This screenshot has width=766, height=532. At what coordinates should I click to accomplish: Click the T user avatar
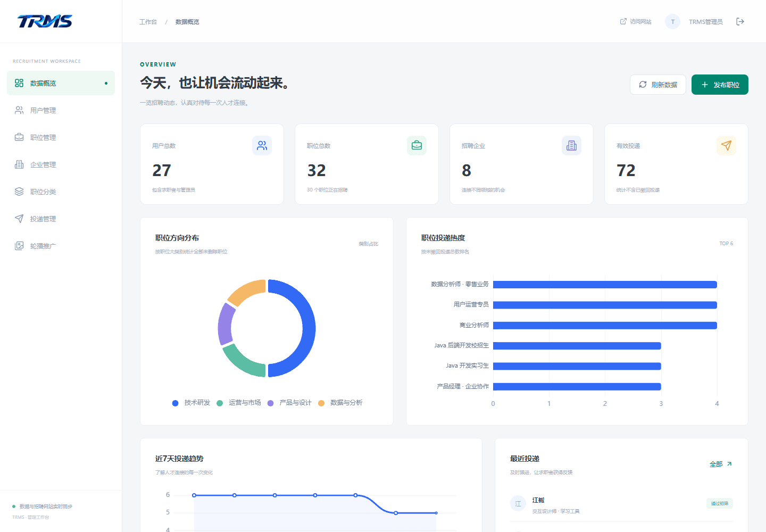[x=672, y=22]
